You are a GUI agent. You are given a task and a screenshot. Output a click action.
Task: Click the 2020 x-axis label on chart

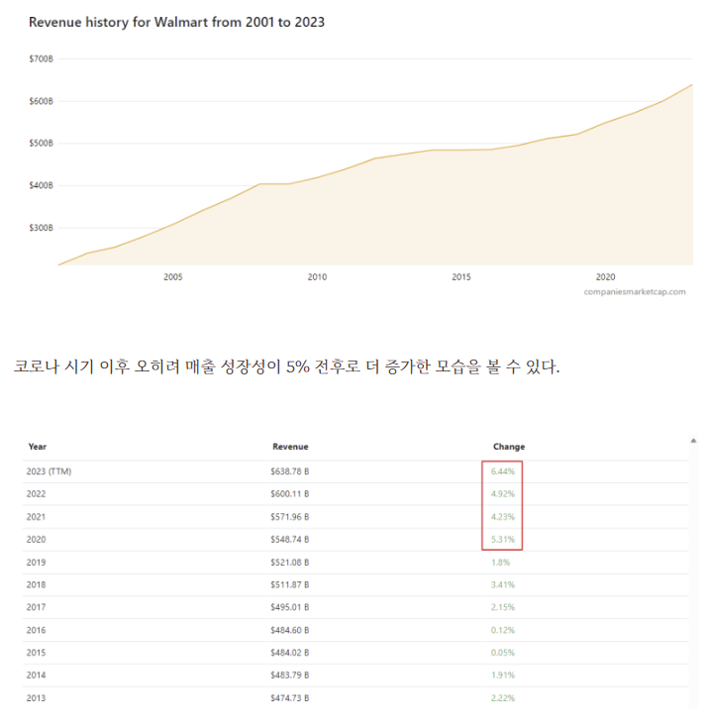click(x=606, y=276)
